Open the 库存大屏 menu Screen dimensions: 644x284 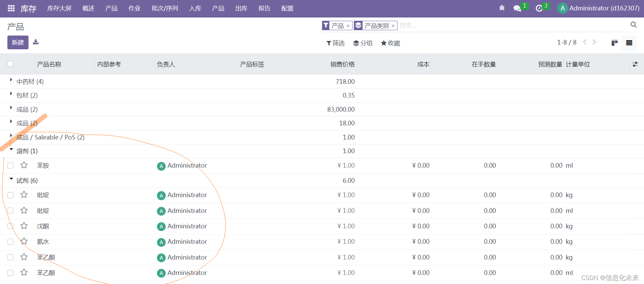coord(59,8)
